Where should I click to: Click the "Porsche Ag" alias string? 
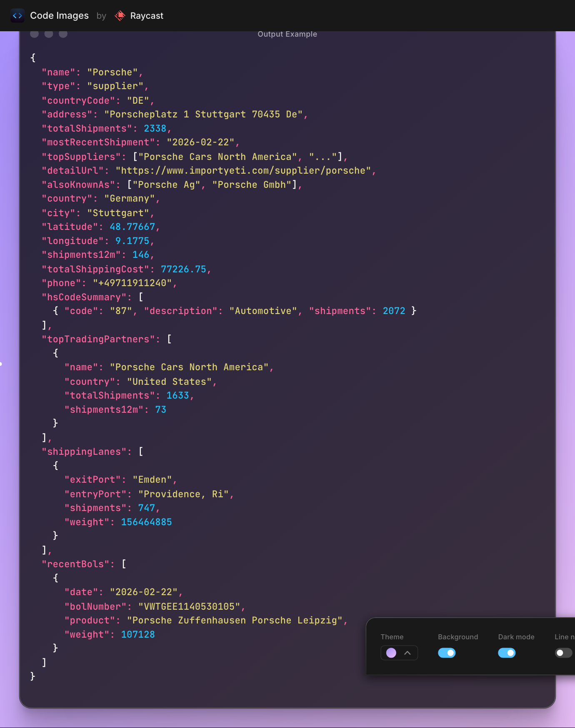167,185
